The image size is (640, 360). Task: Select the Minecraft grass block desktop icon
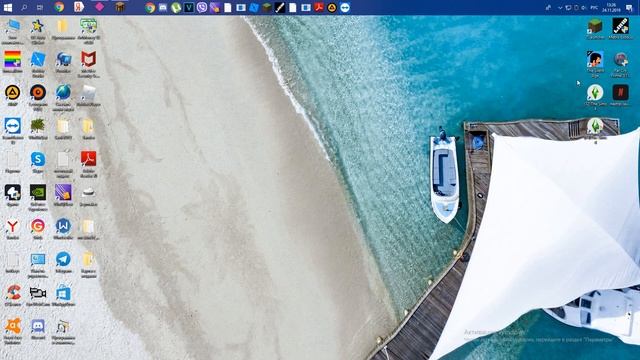(x=595, y=29)
